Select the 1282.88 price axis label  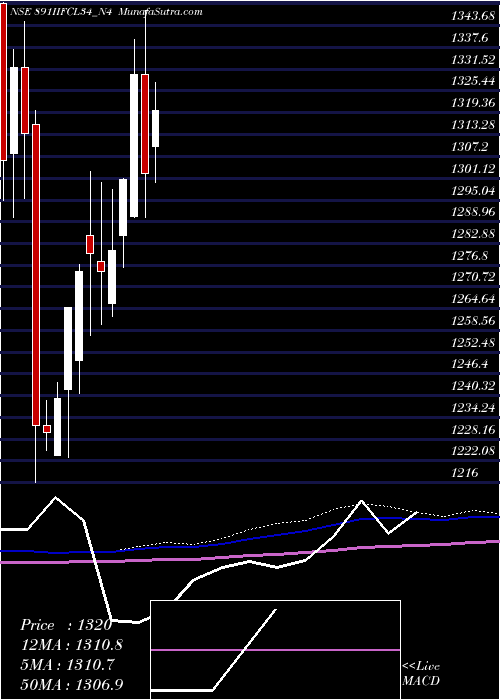tap(473, 234)
